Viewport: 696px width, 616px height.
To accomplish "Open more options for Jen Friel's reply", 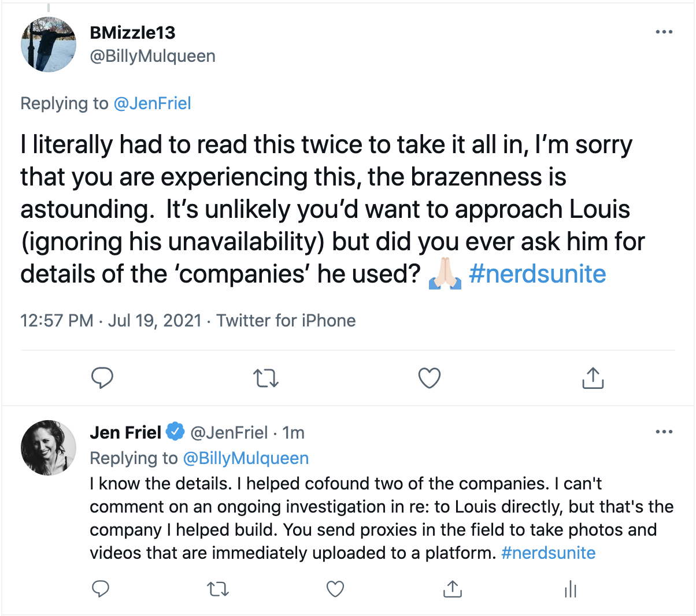I will coord(664,432).
